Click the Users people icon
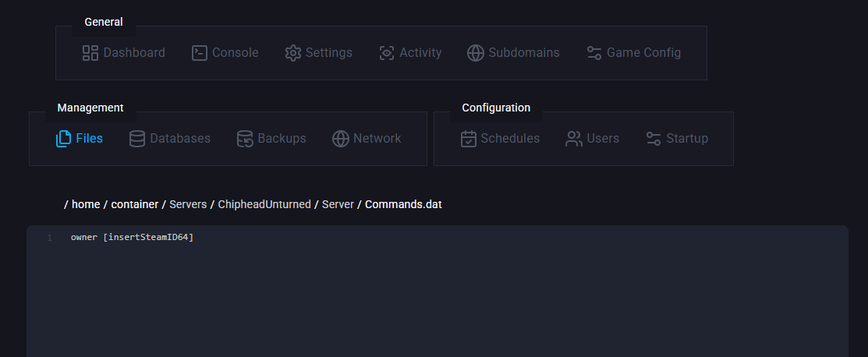Viewport: 868px width, 357px height. [x=574, y=139]
